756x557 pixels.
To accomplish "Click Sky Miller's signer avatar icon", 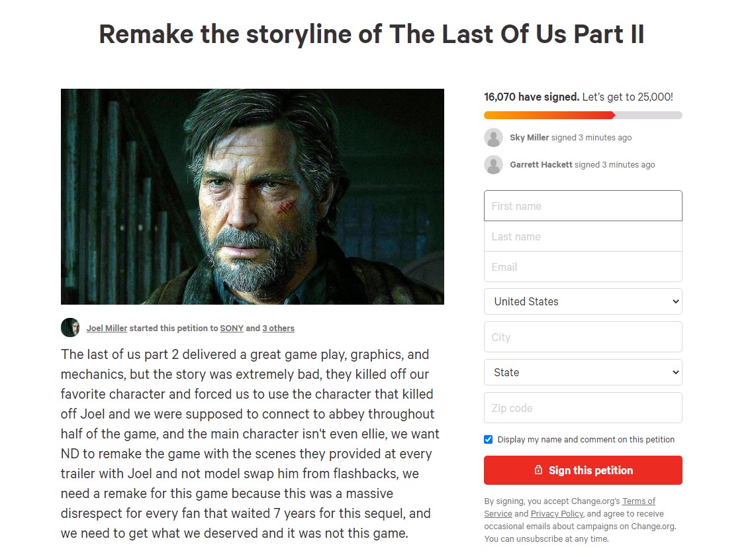I will (x=493, y=138).
